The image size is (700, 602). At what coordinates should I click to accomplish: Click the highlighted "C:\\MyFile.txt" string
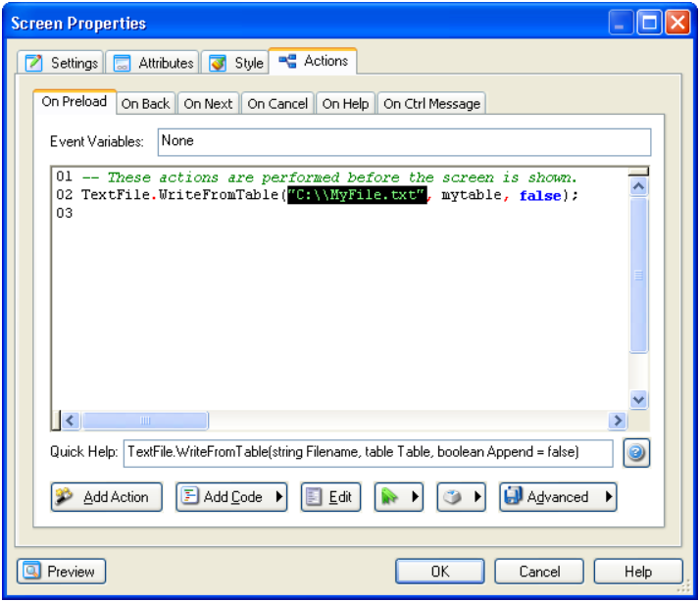point(357,195)
